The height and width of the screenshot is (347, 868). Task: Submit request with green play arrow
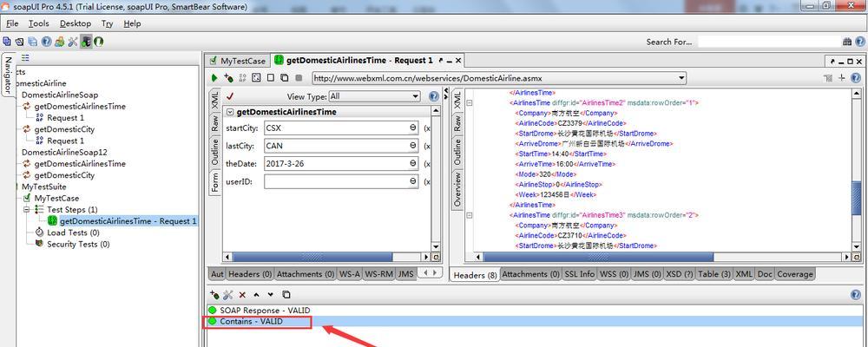(x=214, y=78)
